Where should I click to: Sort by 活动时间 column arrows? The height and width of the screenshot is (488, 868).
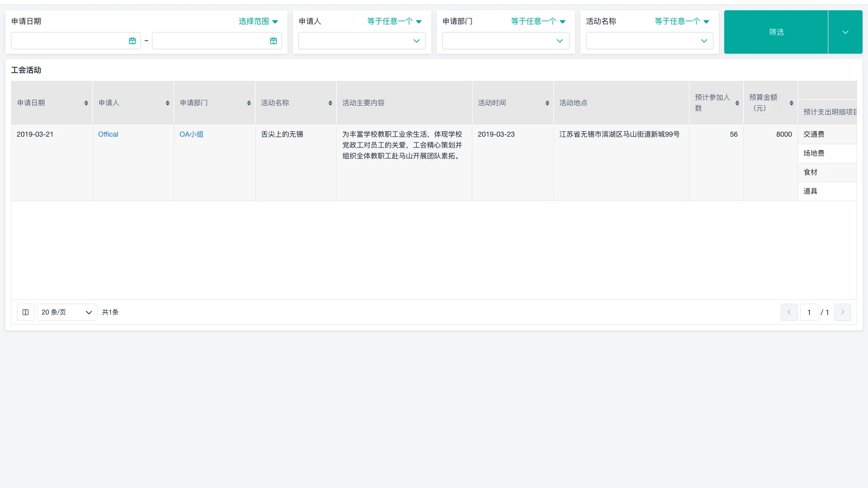coord(547,103)
